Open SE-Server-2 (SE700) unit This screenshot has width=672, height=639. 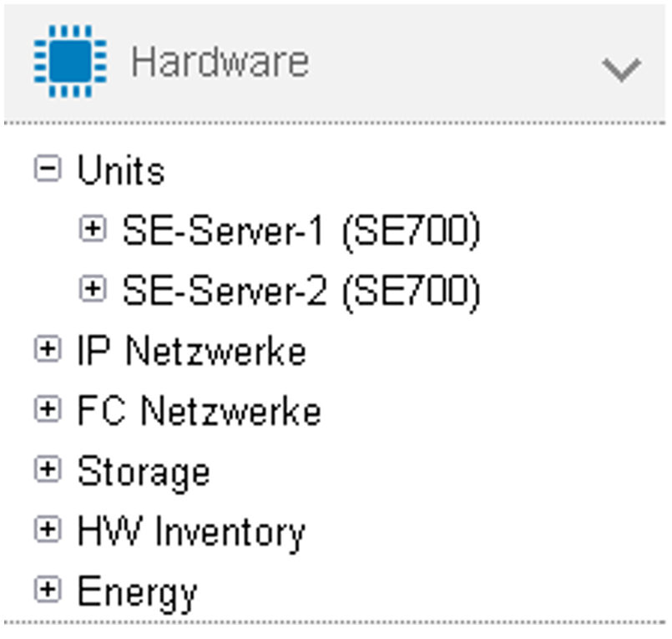301,292
